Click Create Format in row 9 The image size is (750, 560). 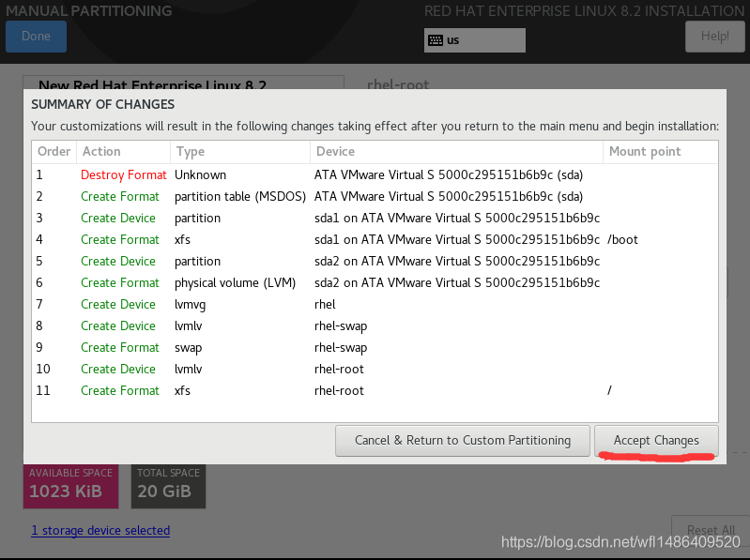tap(119, 347)
